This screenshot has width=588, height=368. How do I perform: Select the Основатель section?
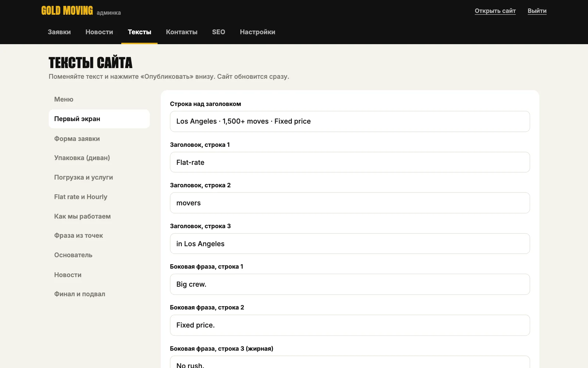click(x=99, y=255)
